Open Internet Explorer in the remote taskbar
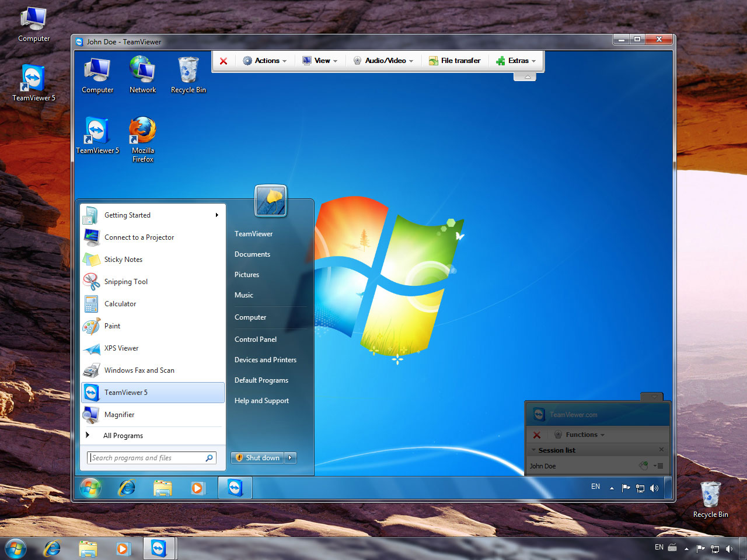The width and height of the screenshot is (747, 560). [127, 488]
